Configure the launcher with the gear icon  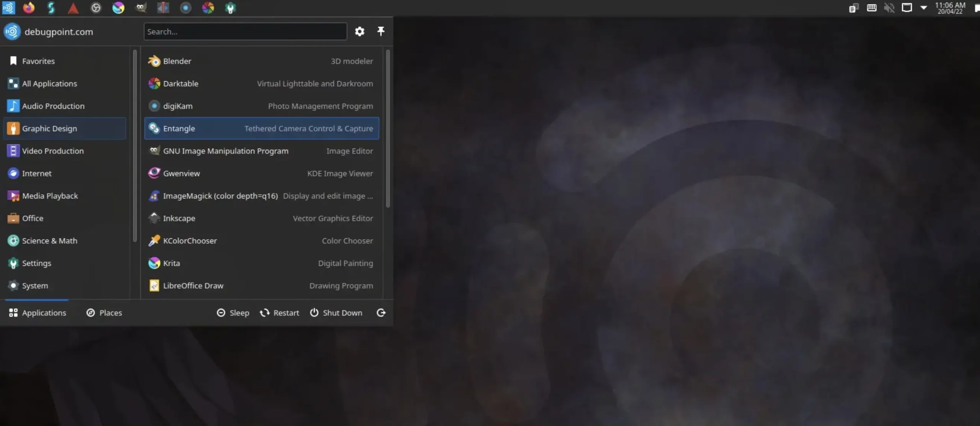[359, 31]
